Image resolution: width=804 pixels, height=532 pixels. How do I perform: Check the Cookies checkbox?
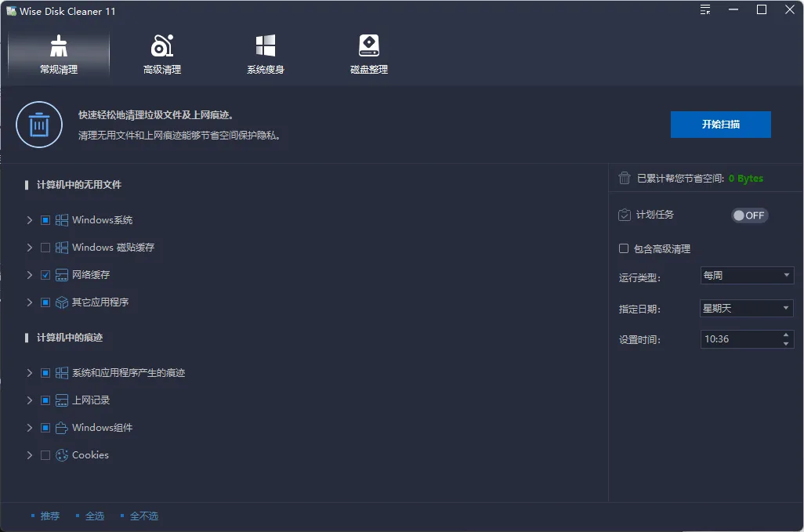tap(45, 455)
